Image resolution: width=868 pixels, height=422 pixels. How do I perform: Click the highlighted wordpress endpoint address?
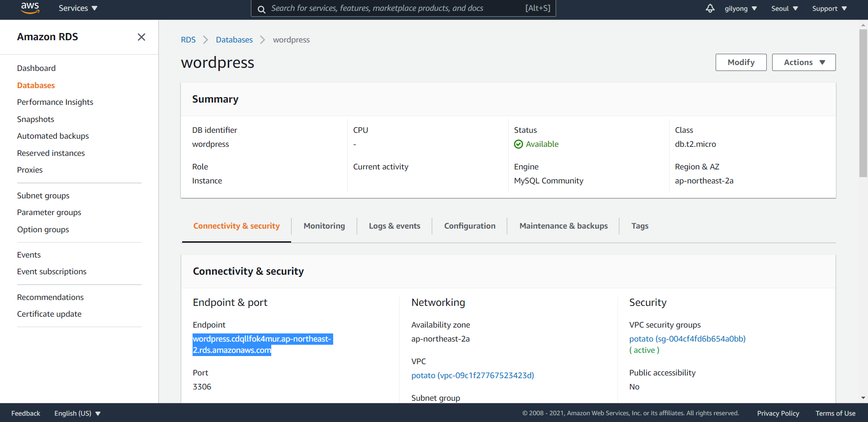click(262, 344)
